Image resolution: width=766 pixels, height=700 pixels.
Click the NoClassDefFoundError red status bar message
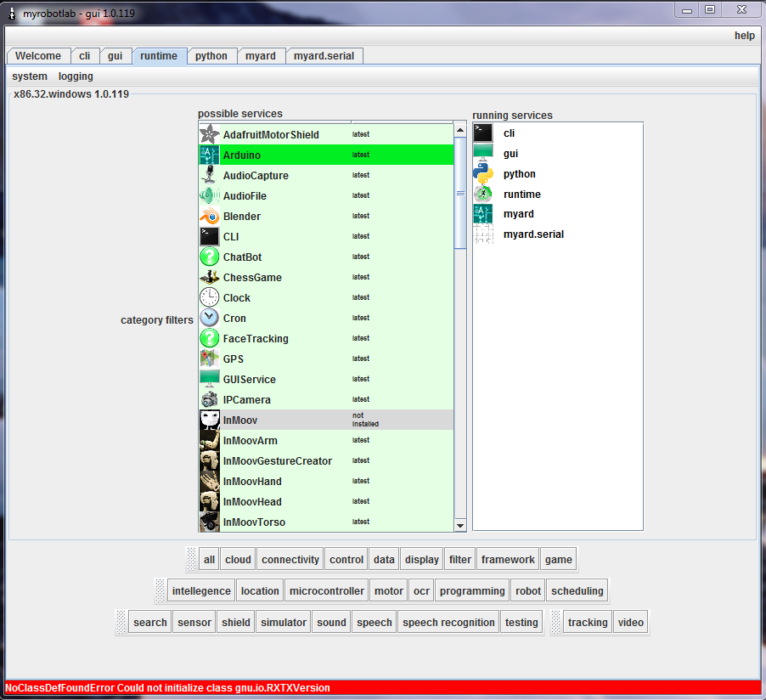click(x=167, y=688)
